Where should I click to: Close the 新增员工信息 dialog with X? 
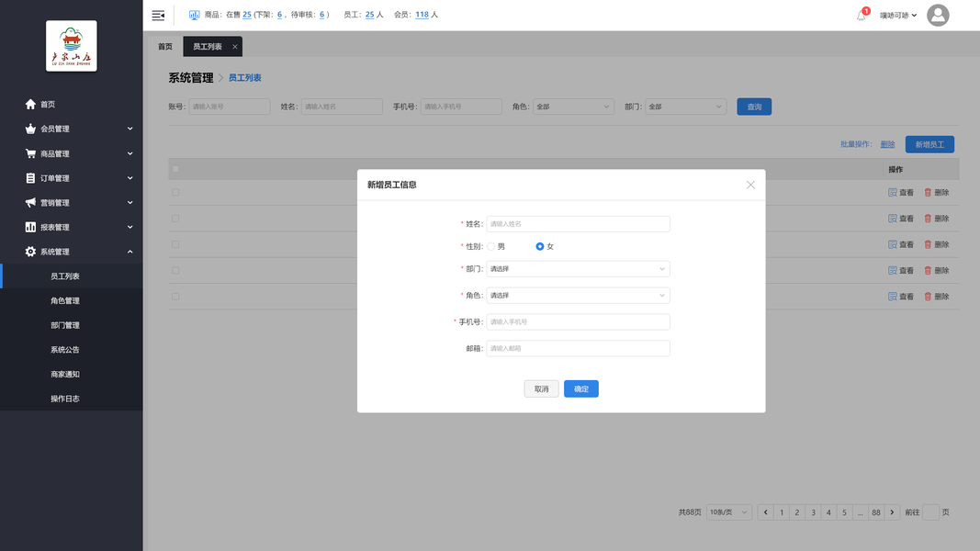coord(750,185)
